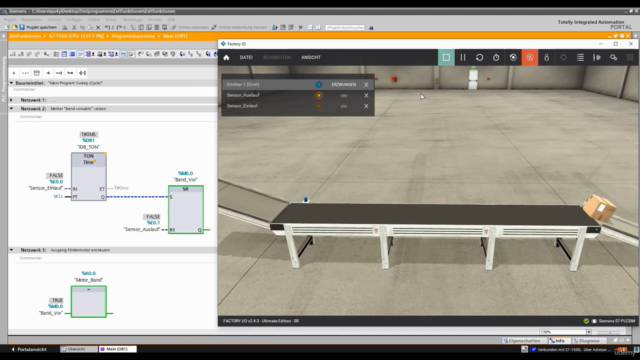The image size is (640, 360).
Task: Remove Emitter 1 row with its X
Action: [366, 84]
